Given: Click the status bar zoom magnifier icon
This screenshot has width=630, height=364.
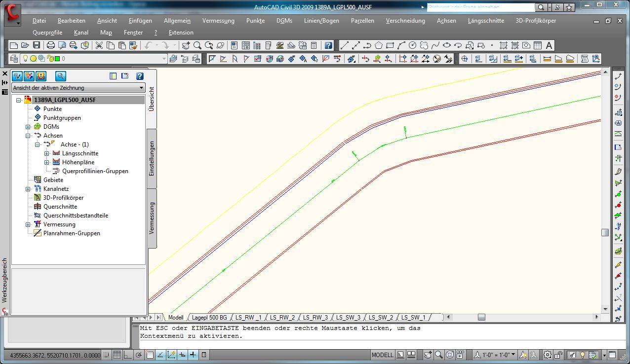Looking at the screenshot, I should point(438,355).
